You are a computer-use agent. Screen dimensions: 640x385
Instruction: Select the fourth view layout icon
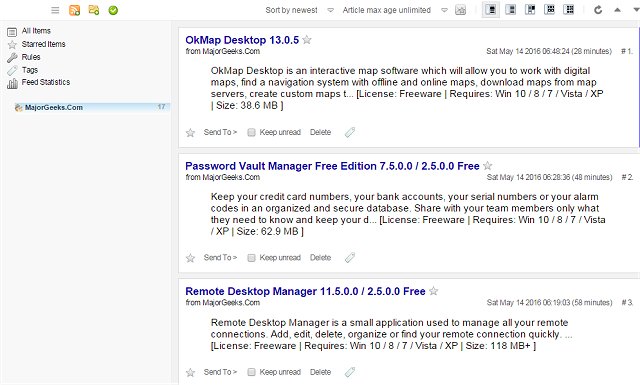[x=550, y=10]
